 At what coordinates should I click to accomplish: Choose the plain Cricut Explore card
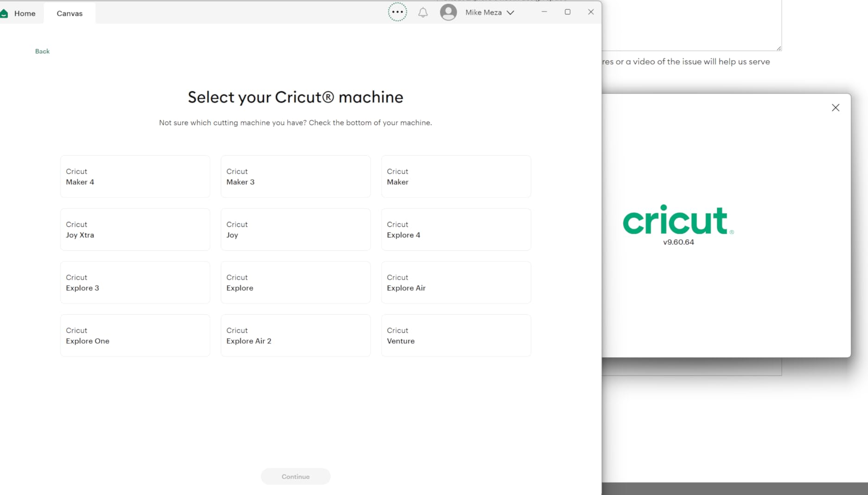(295, 283)
